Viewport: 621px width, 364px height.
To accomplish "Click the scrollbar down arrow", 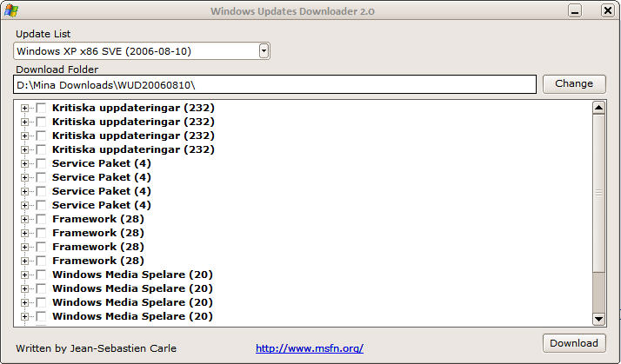I will tap(598, 319).
